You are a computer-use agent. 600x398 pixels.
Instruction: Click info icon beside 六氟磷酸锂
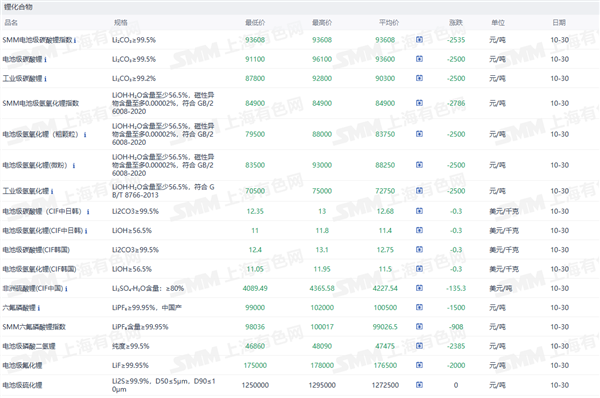pyautogui.click(x=39, y=308)
